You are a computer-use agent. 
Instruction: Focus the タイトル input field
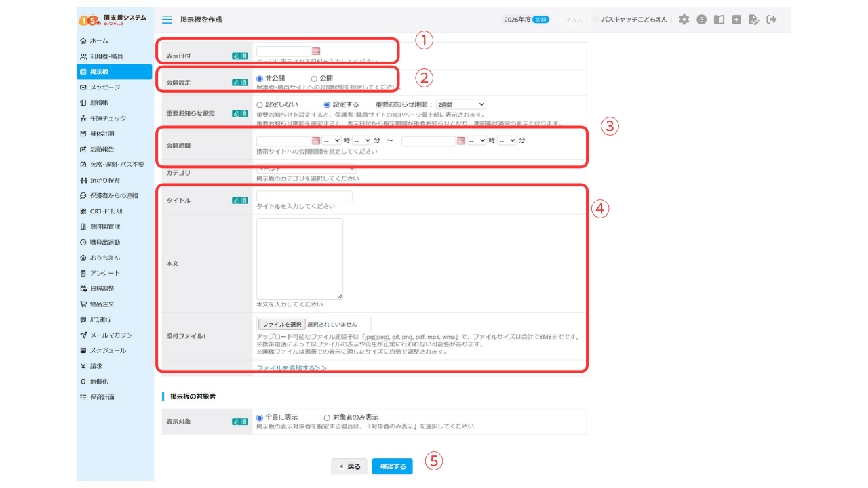(x=304, y=196)
